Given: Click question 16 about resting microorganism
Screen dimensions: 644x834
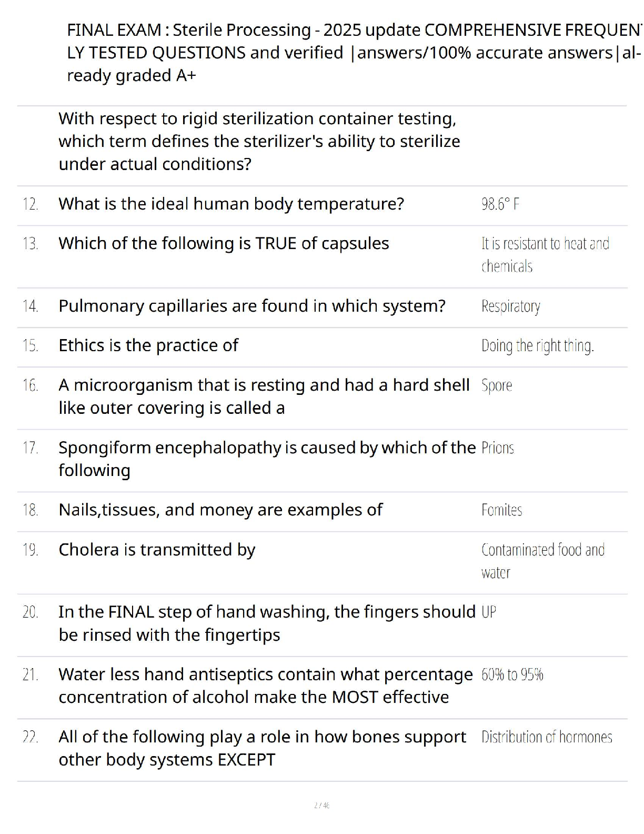Looking at the screenshot, I should (263, 396).
